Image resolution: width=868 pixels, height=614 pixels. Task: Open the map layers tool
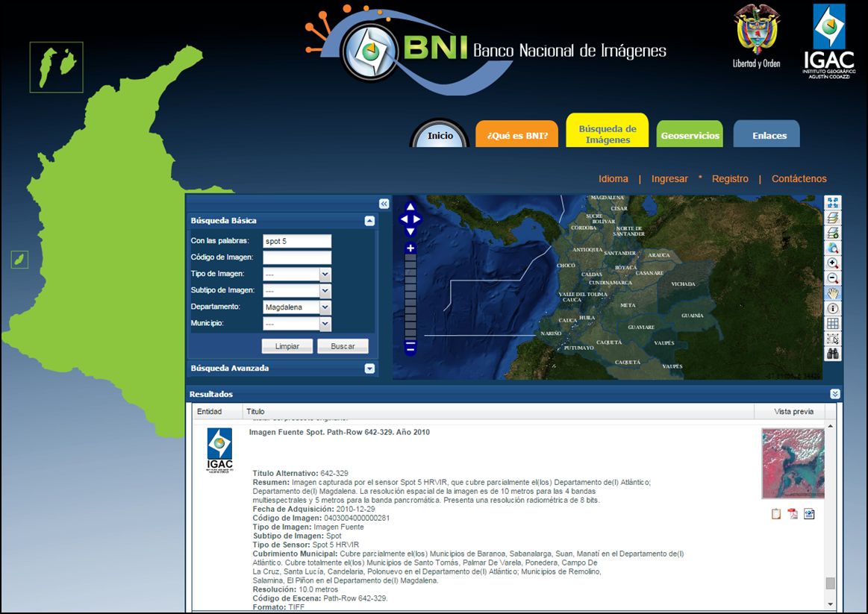pyautogui.click(x=833, y=218)
